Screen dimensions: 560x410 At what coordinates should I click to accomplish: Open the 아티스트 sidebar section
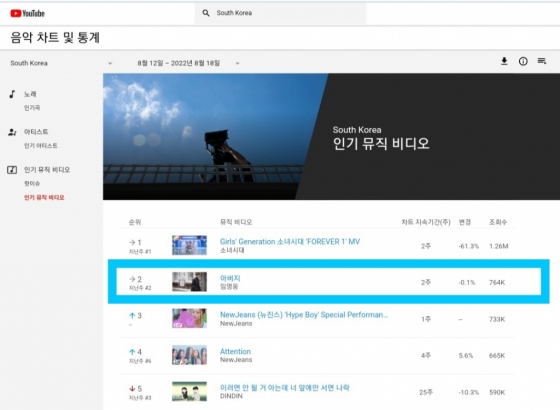click(x=36, y=132)
